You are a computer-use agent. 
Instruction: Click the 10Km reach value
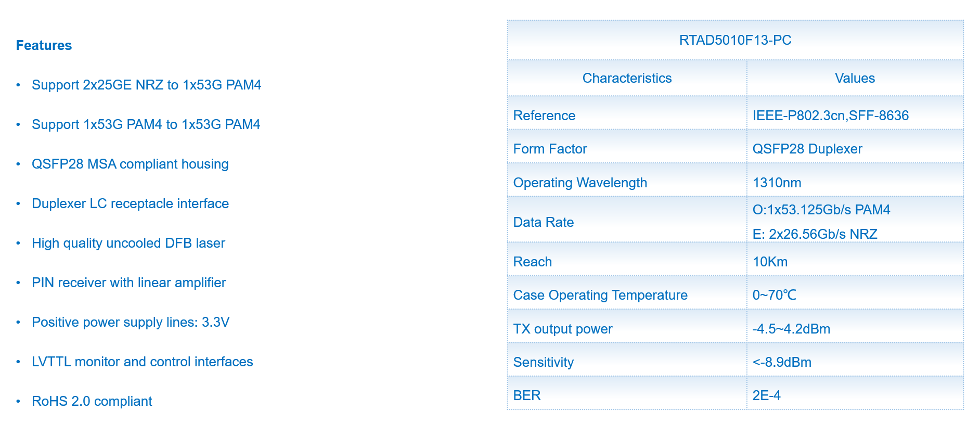pos(770,262)
